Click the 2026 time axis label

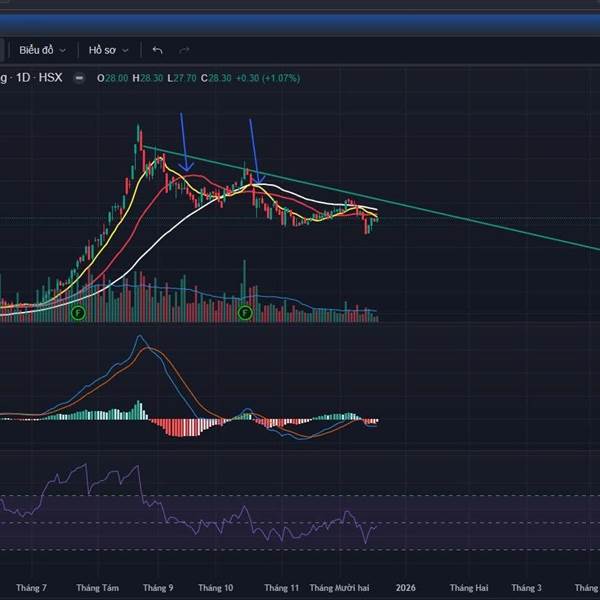point(406,588)
